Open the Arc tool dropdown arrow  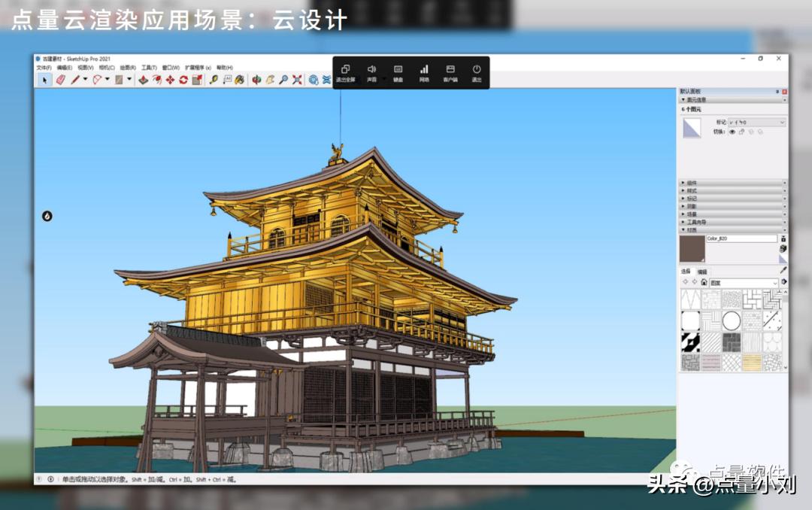[108, 80]
